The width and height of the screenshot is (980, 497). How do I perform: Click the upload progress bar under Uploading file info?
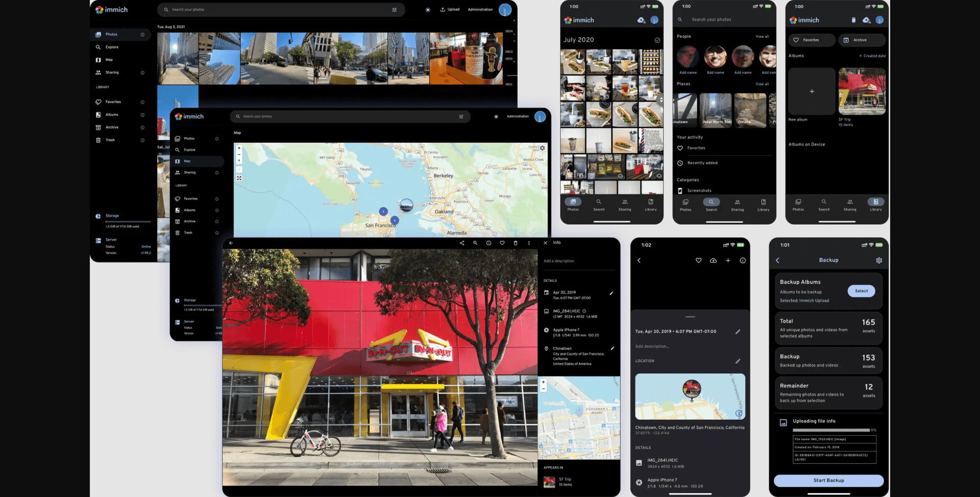coord(831,430)
